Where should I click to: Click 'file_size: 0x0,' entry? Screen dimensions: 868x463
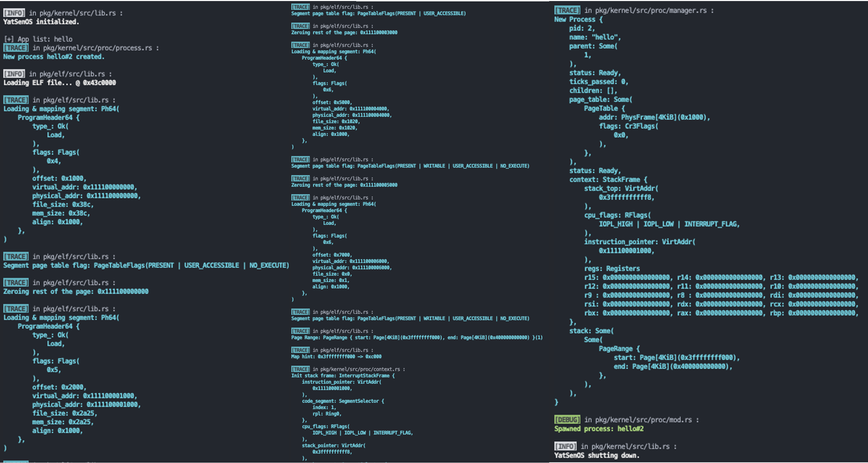[x=332, y=274]
